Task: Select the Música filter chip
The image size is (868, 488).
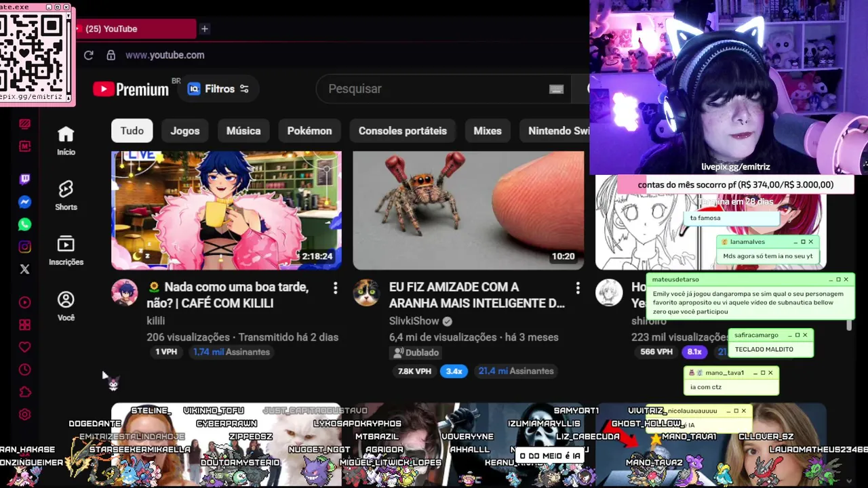Action: coord(243,131)
